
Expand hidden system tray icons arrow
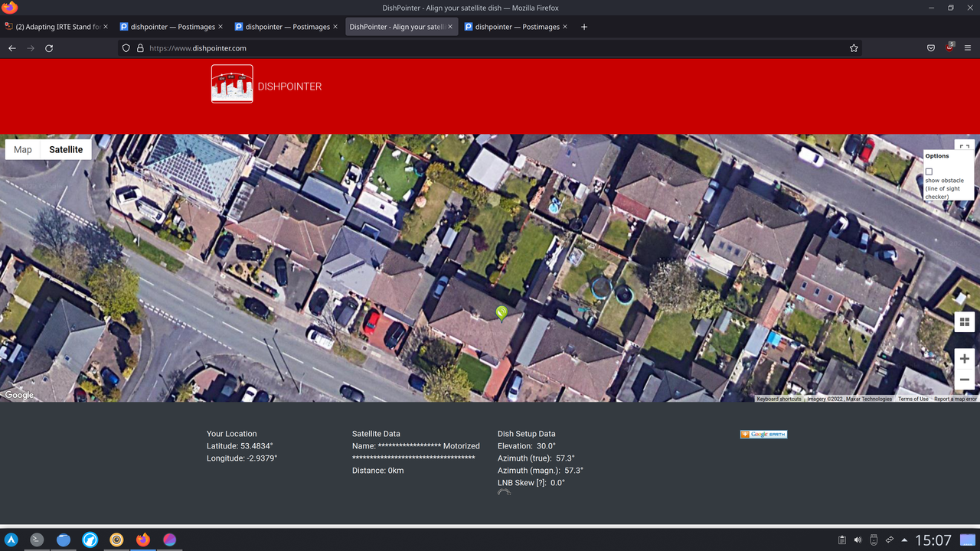pyautogui.click(x=904, y=540)
